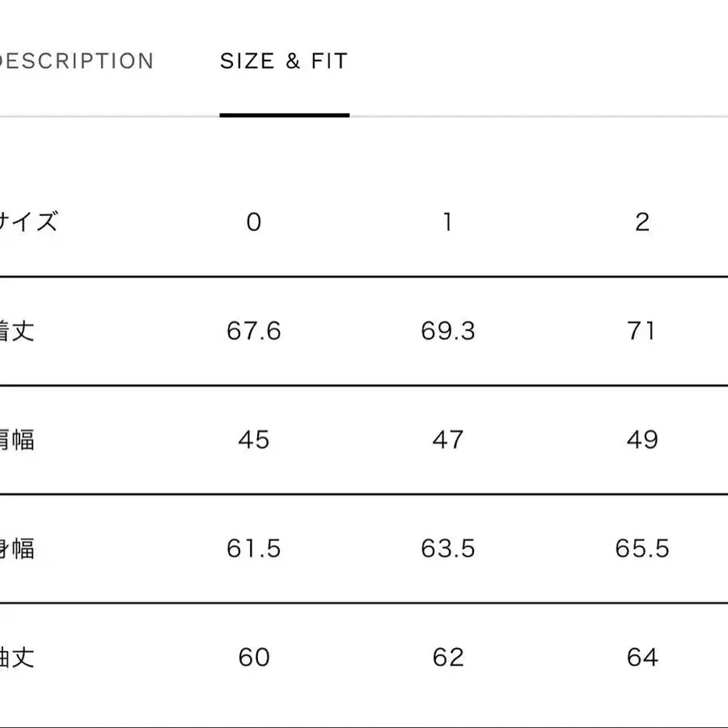The image size is (728, 728).
Task: Click the body width value 61.5
Action: click(254, 548)
